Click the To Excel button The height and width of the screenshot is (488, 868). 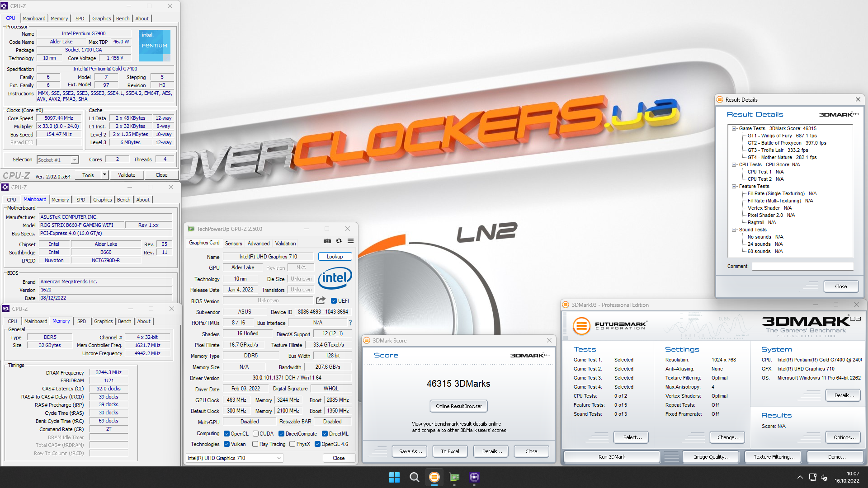(450, 451)
